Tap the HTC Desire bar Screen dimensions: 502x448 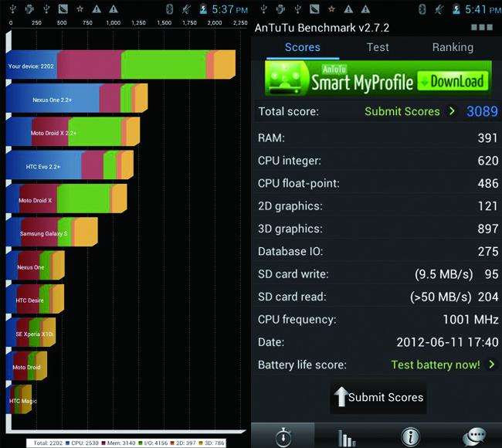(35, 299)
